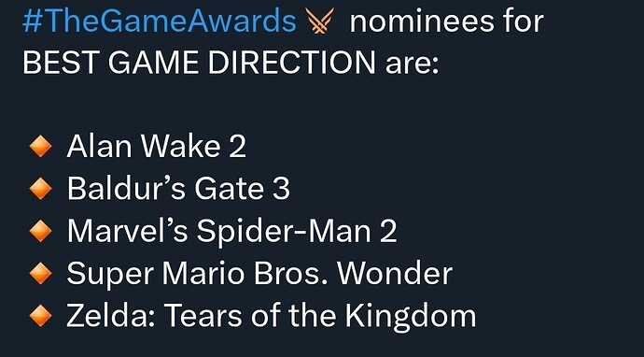The width and height of the screenshot is (644, 357).
Task: Click the Baldur's Gate 3 nominee line
Action: click(178, 189)
